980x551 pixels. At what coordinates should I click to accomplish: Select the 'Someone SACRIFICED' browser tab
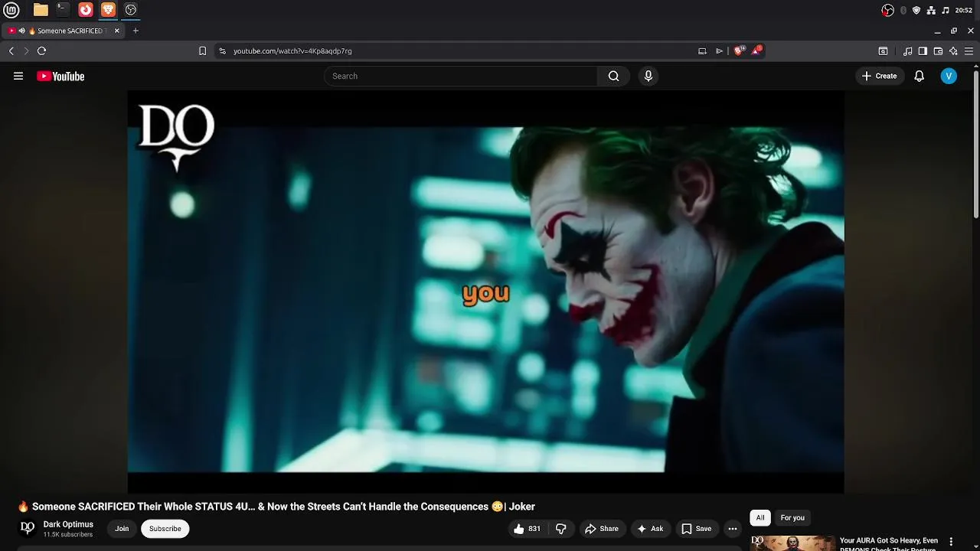(x=64, y=31)
